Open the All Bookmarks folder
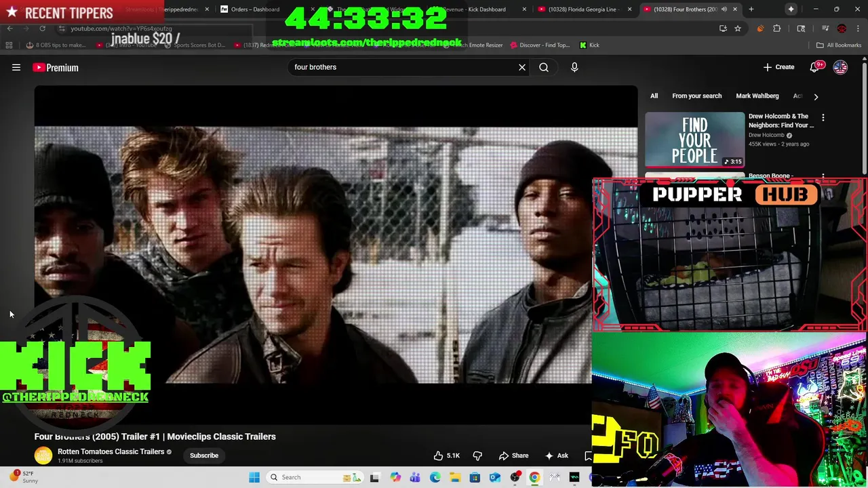 click(839, 45)
